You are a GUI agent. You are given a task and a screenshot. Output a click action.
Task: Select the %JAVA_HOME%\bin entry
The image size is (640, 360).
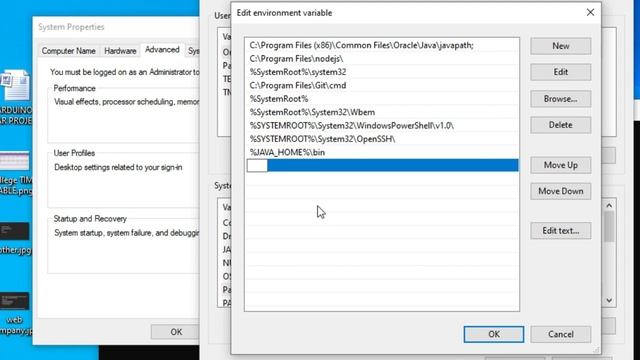(x=382, y=152)
